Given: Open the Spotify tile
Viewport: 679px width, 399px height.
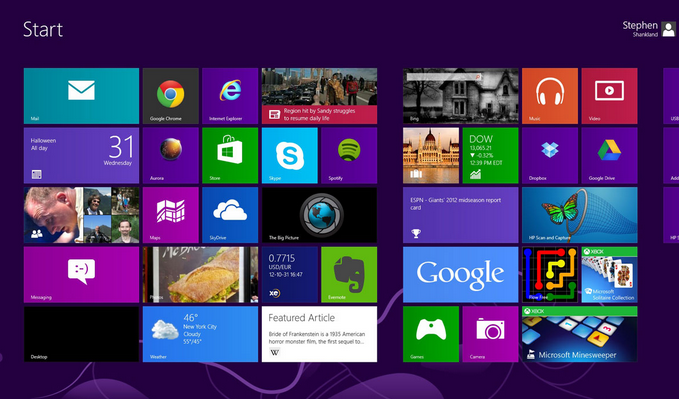Looking at the screenshot, I should point(349,156).
